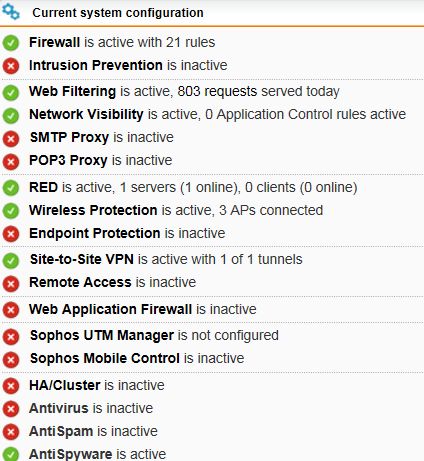Click the gears icon beside Current system configuration
The width and height of the screenshot is (424, 461).
click(x=11, y=12)
